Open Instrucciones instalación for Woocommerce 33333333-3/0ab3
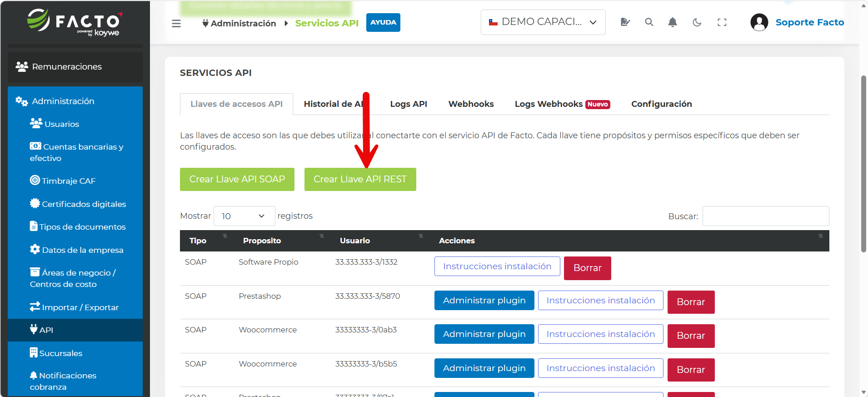The width and height of the screenshot is (868, 397). click(601, 334)
